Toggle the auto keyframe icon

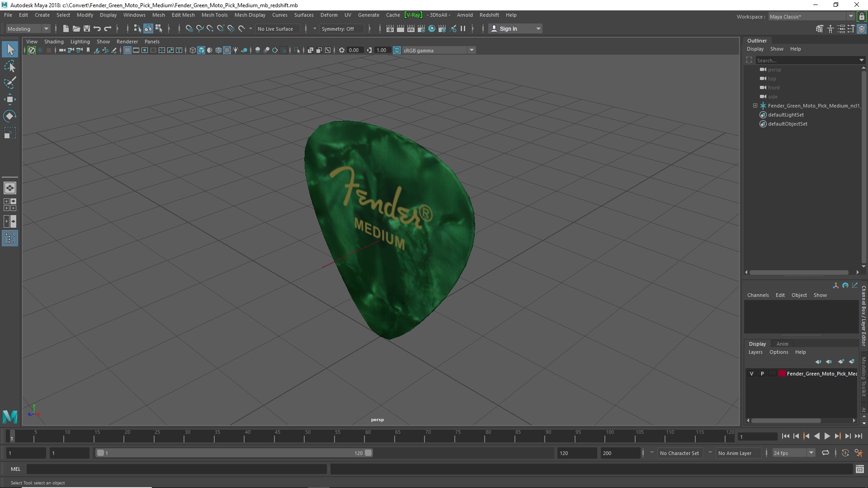tap(845, 453)
